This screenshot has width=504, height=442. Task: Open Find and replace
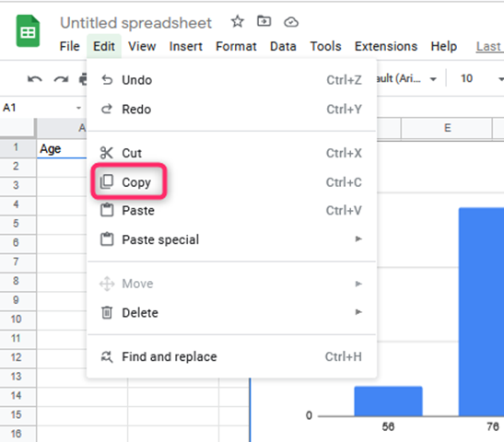(x=231, y=356)
